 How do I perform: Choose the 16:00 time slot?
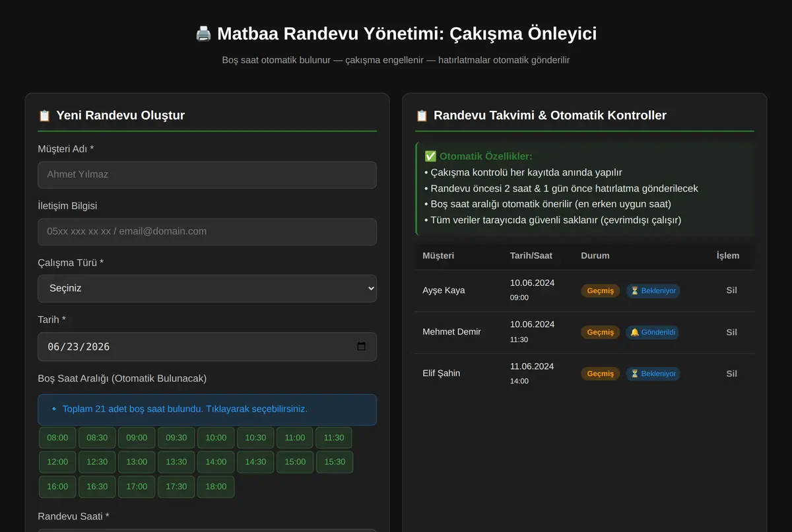pos(57,486)
